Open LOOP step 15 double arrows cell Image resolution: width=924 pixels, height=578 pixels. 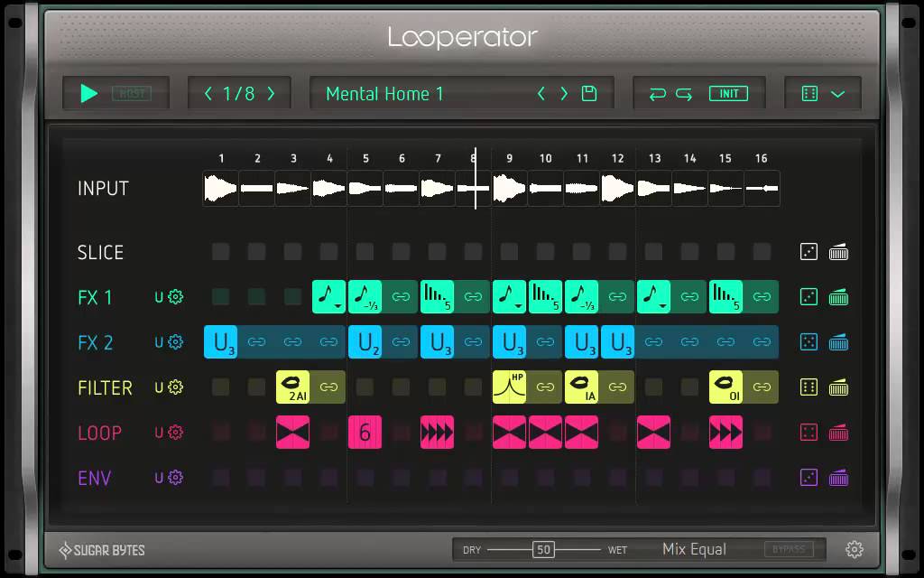[x=725, y=433]
